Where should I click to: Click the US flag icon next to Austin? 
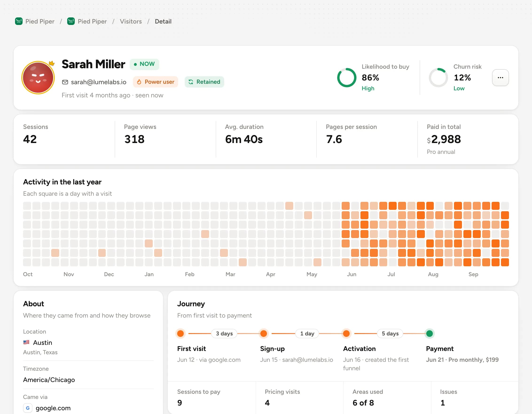click(26, 342)
